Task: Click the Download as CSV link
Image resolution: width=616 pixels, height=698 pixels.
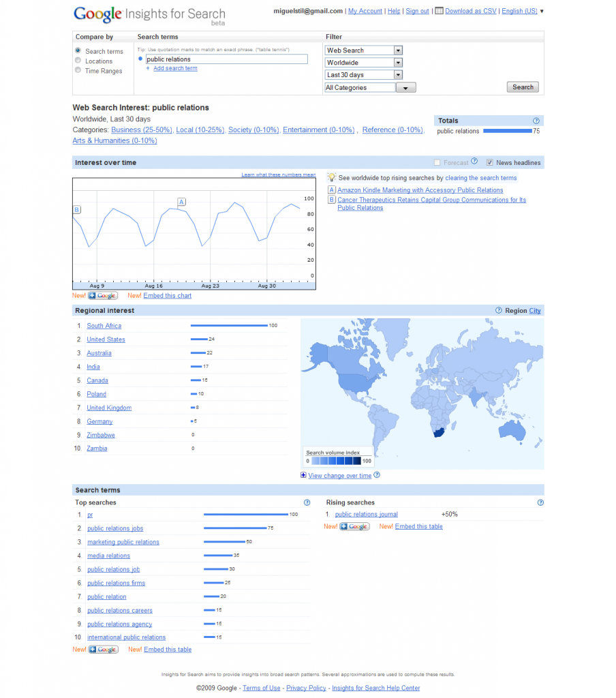Action: [x=470, y=11]
